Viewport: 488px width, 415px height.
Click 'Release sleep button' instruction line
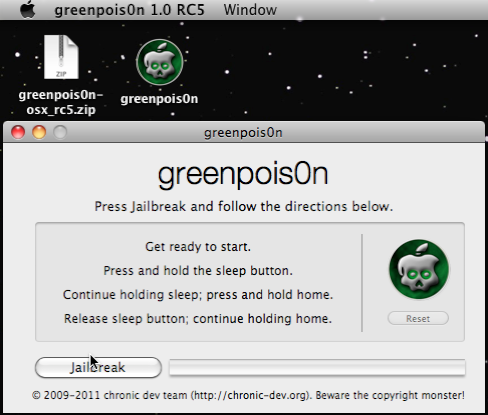coord(198,319)
